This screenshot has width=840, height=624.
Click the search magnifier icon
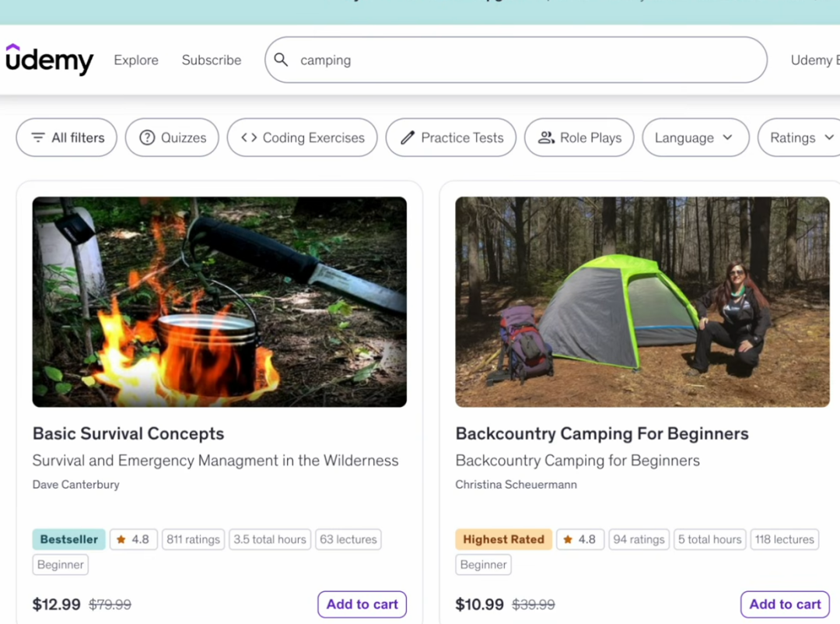[282, 60]
